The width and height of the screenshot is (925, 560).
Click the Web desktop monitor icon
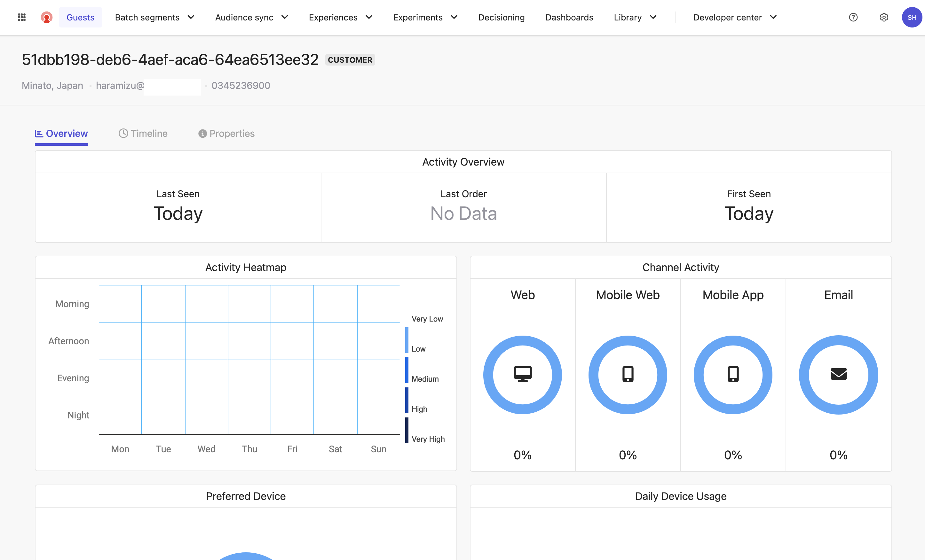coord(523,374)
